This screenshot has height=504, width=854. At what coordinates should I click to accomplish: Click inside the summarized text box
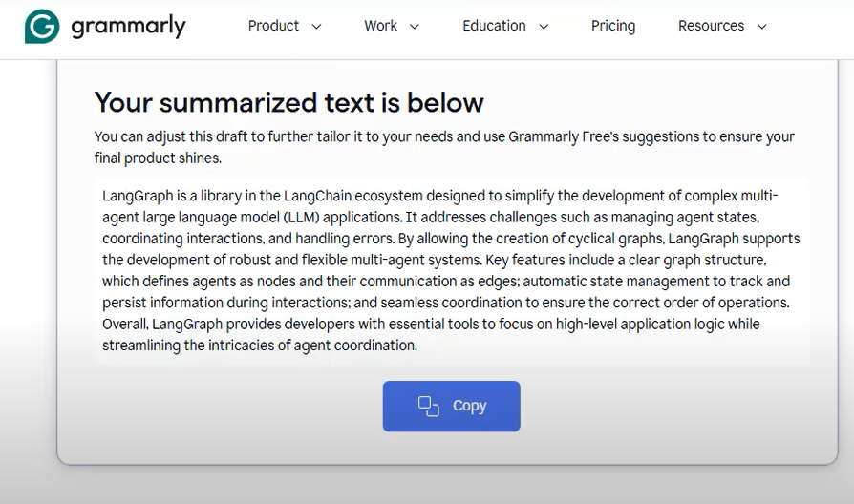452,270
